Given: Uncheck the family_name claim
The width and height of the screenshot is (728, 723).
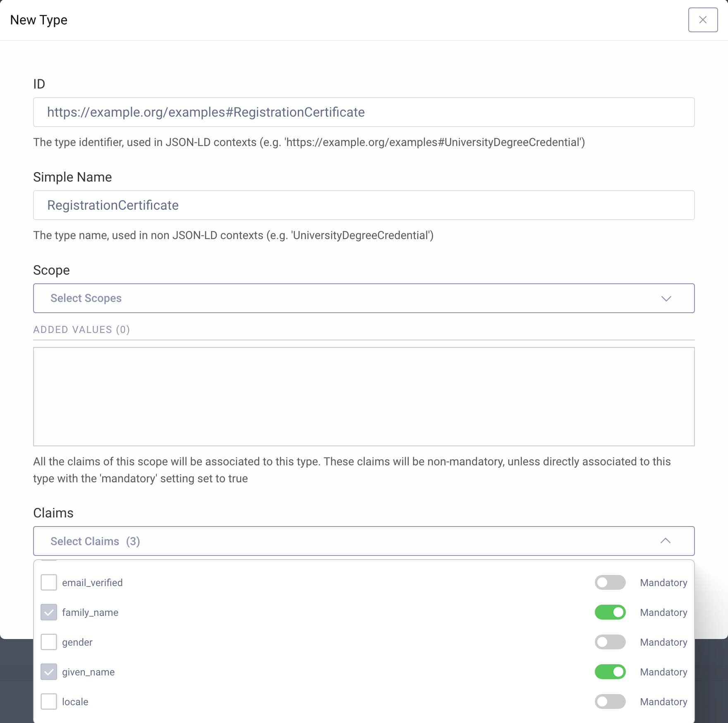Looking at the screenshot, I should (48, 613).
